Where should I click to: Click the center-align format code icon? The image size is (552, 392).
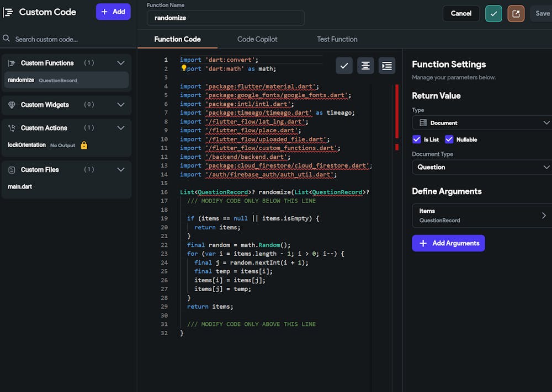coord(365,66)
